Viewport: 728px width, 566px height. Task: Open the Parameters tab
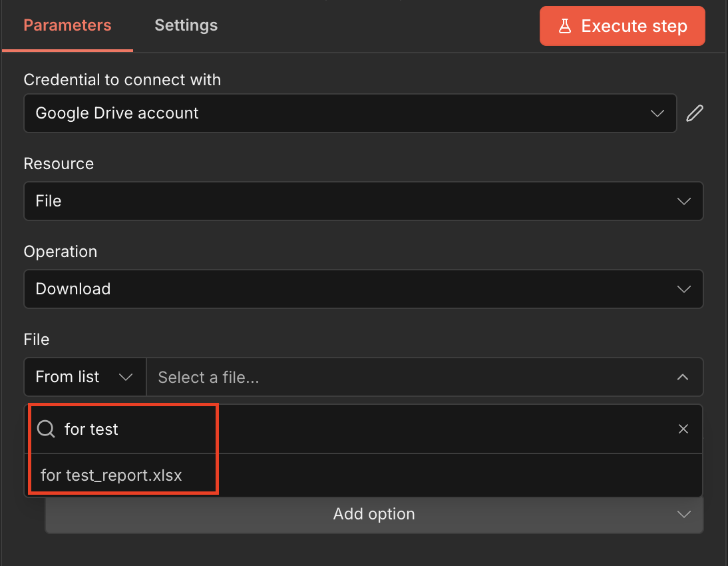click(x=67, y=25)
